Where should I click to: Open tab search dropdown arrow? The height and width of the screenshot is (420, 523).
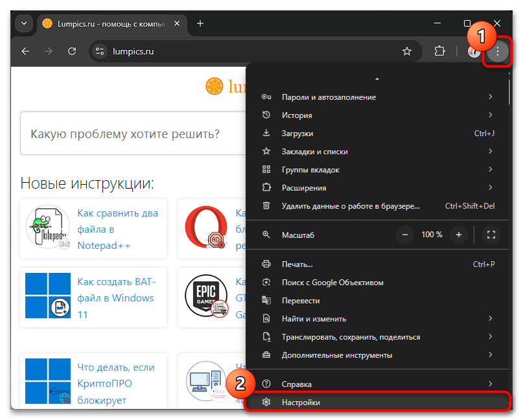(x=24, y=24)
